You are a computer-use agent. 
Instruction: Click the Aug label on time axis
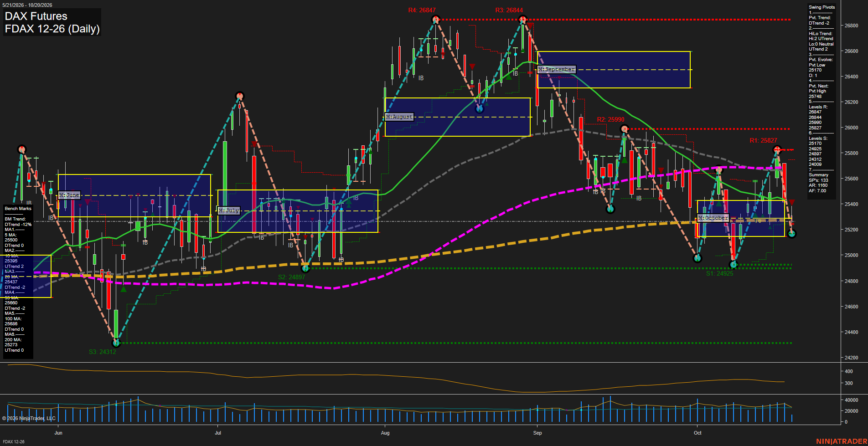[385, 433]
